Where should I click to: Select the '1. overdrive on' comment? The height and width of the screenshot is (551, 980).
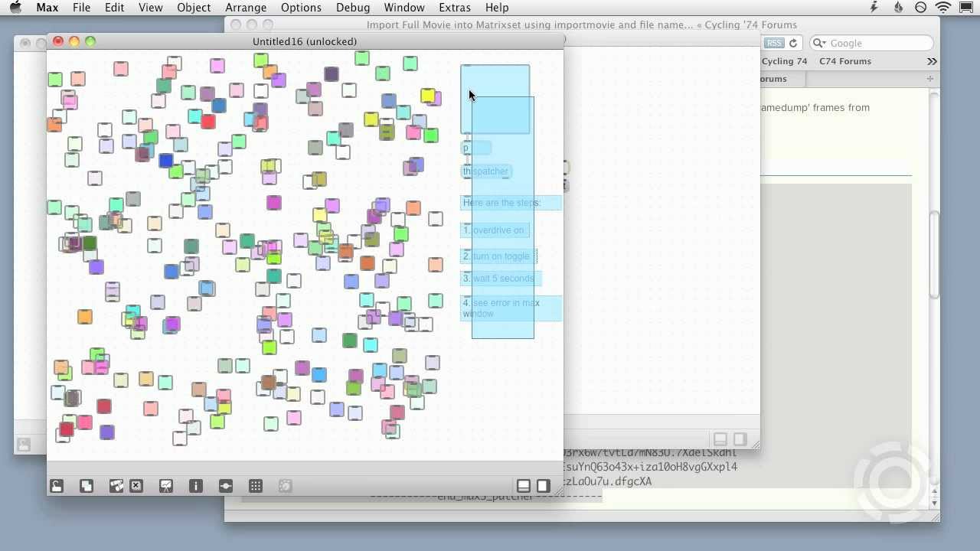(x=495, y=230)
